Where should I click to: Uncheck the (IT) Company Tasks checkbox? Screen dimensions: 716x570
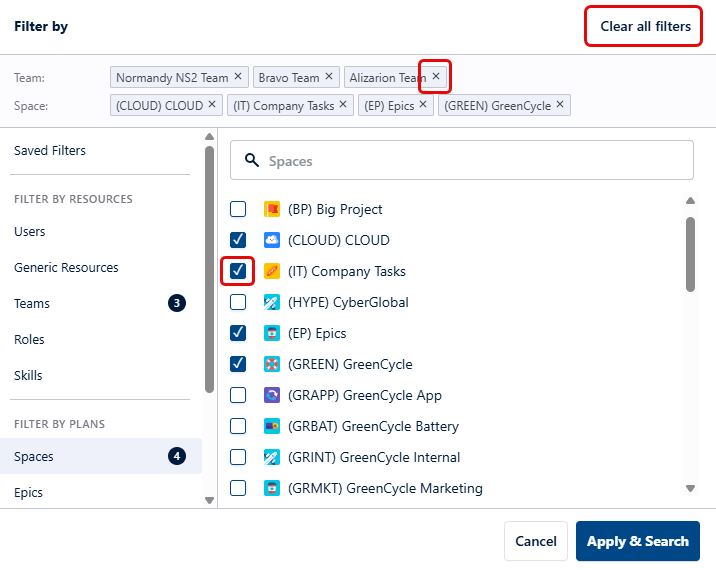[238, 271]
